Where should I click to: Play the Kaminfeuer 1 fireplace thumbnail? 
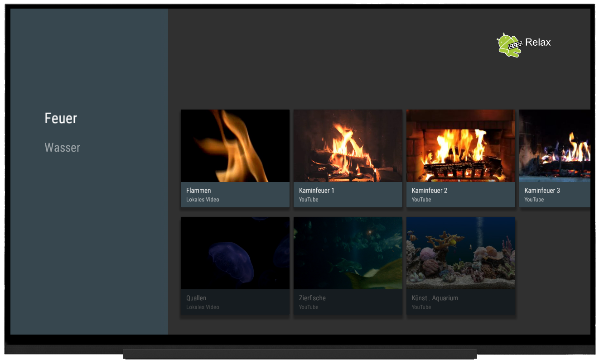348,146
